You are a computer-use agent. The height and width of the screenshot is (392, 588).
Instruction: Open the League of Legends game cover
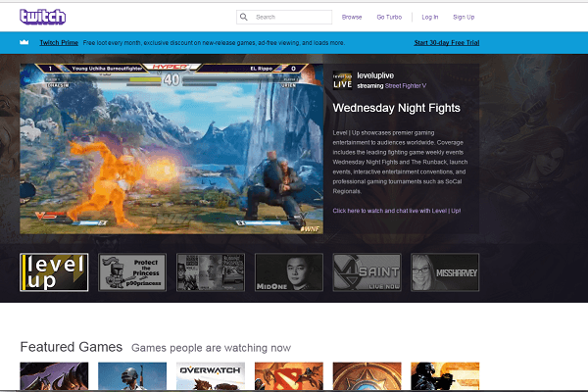(54, 376)
